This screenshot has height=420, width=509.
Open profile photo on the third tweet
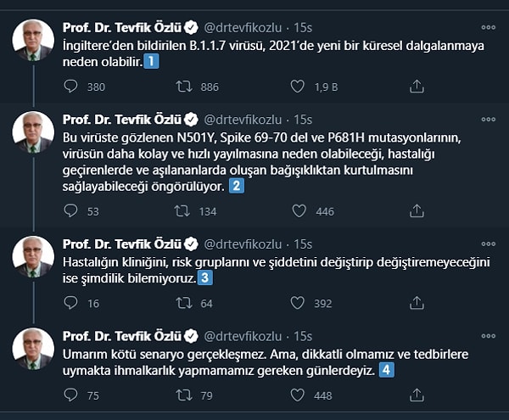click(x=33, y=255)
